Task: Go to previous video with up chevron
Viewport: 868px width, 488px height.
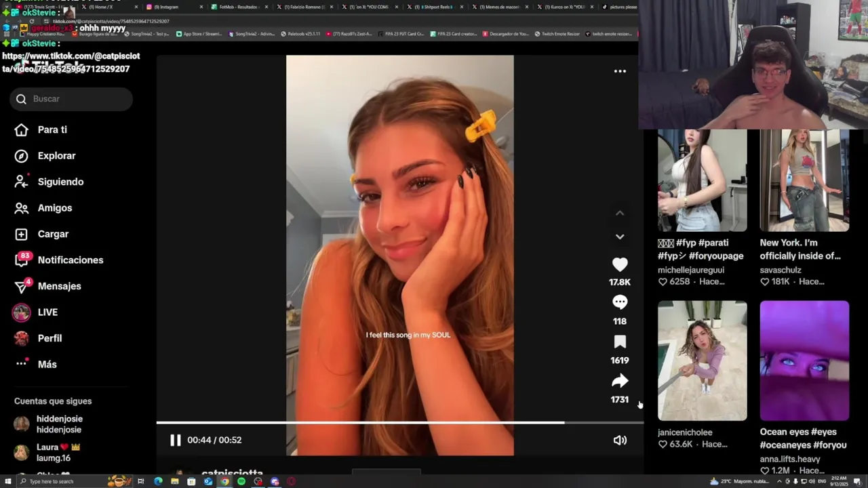Action: (620, 213)
